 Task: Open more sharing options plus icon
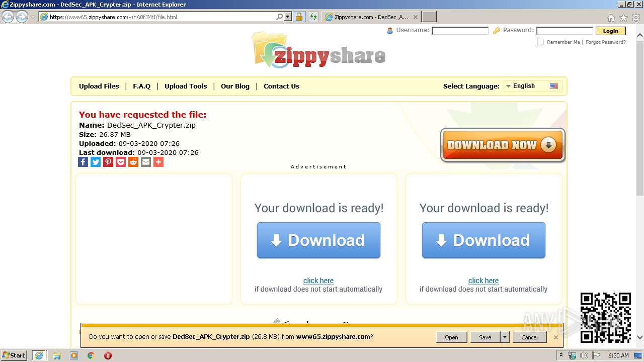click(158, 162)
